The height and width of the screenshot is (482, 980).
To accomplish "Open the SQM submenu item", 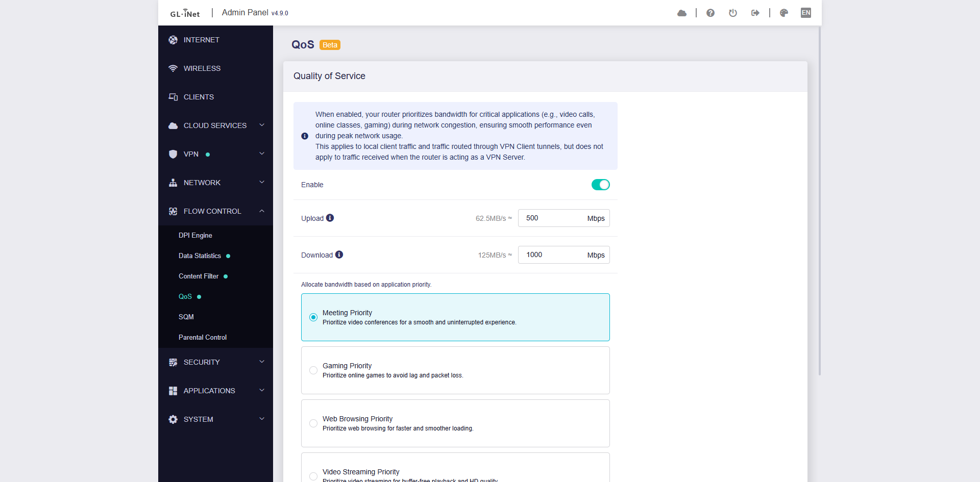I will tap(215, 317).
